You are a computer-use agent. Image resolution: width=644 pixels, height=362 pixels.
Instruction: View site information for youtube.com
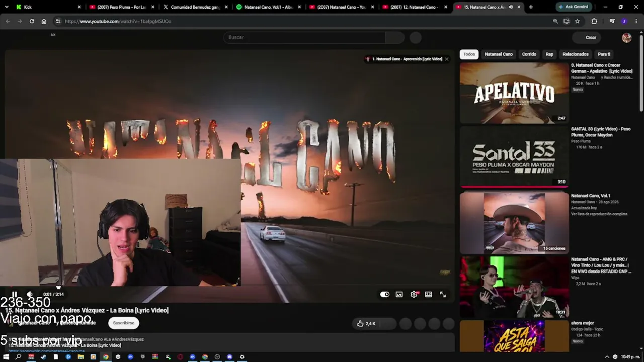pyautogui.click(x=58, y=21)
